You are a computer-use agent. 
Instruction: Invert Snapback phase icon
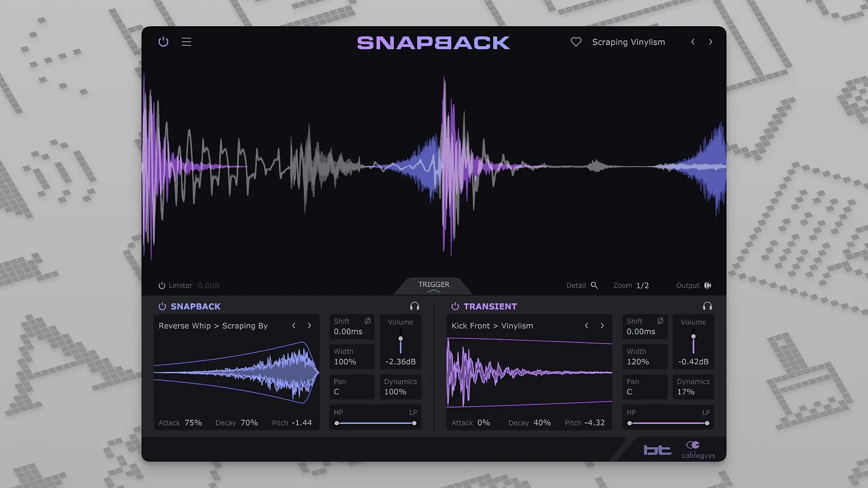(368, 321)
